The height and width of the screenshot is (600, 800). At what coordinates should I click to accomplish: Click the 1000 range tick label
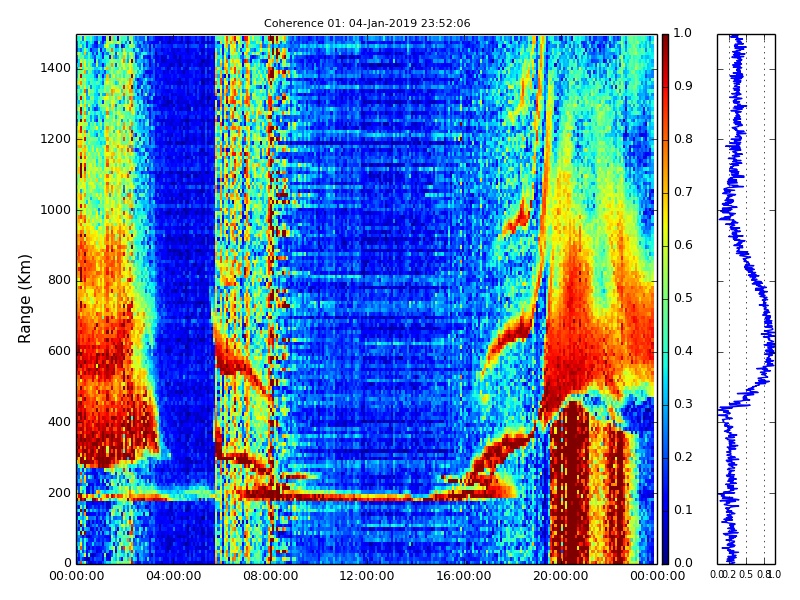(56, 210)
